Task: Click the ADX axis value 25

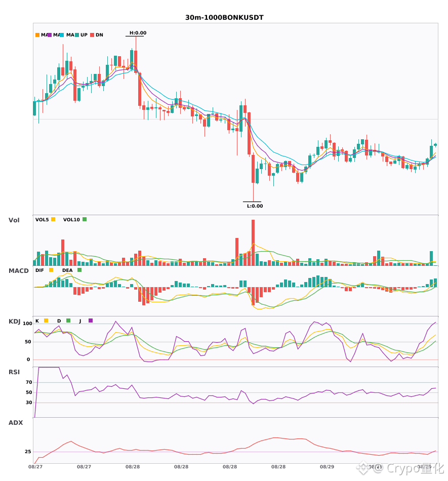Action: [x=28, y=452]
